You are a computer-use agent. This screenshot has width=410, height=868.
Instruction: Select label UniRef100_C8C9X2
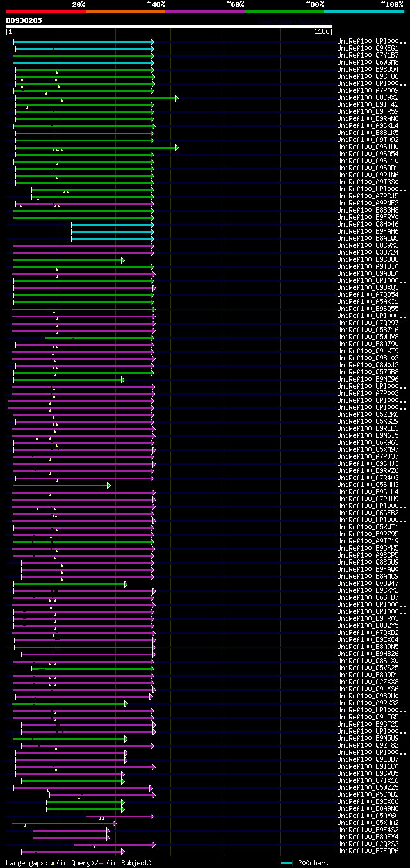[x=368, y=98]
